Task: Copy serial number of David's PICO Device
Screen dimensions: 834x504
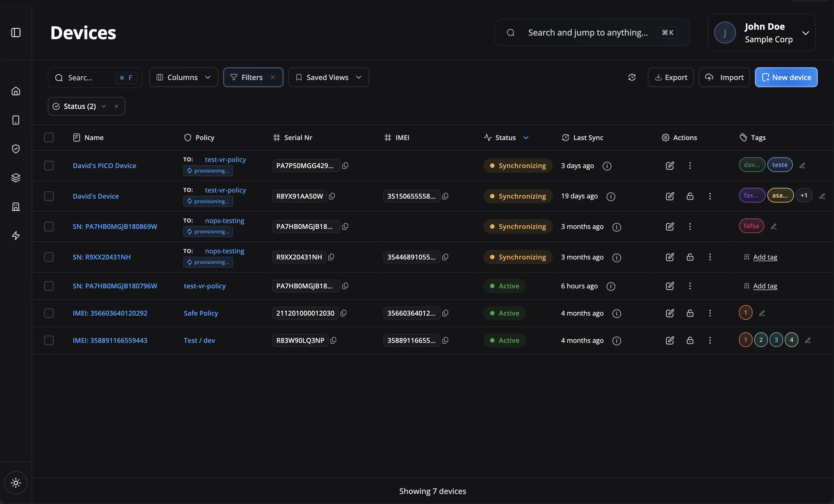Action: [345, 166]
